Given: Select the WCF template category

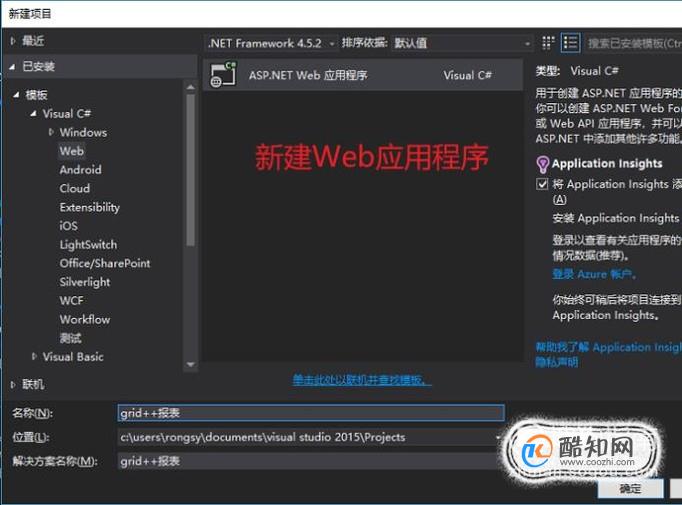Looking at the screenshot, I should click(x=71, y=301).
